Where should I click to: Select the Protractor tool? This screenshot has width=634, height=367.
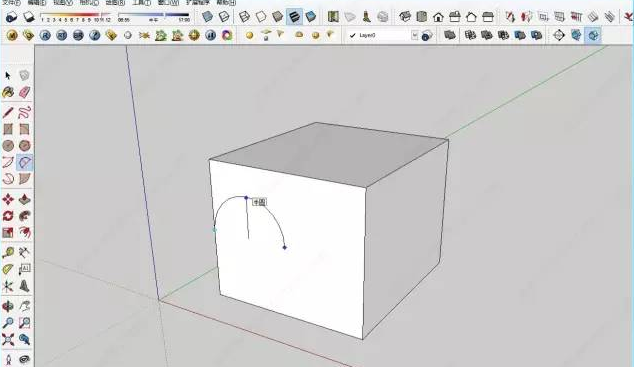coord(8,269)
